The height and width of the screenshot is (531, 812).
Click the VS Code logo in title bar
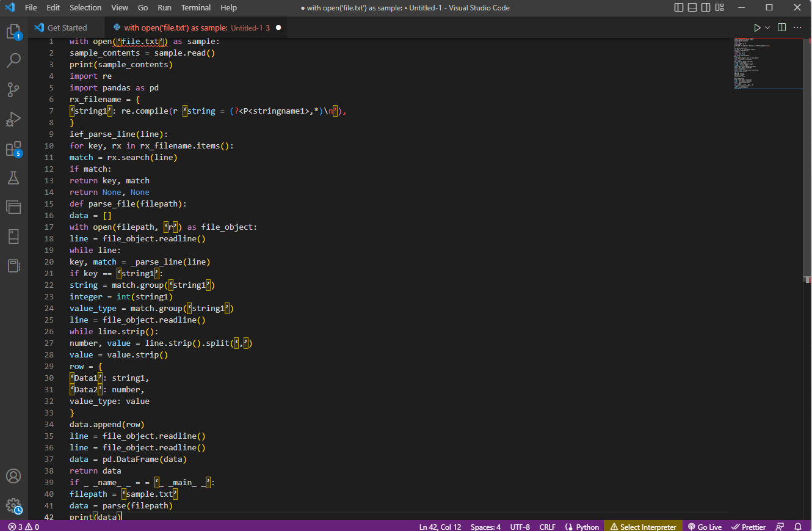tap(10, 8)
